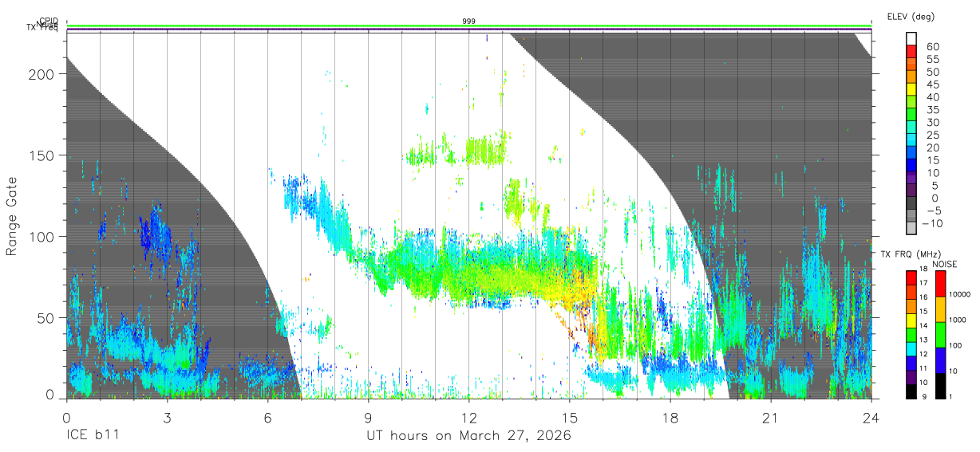Click 'UT hours on March 27, 2026' label
The height and width of the screenshot is (452, 980).
pyautogui.click(x=468, y=436)
